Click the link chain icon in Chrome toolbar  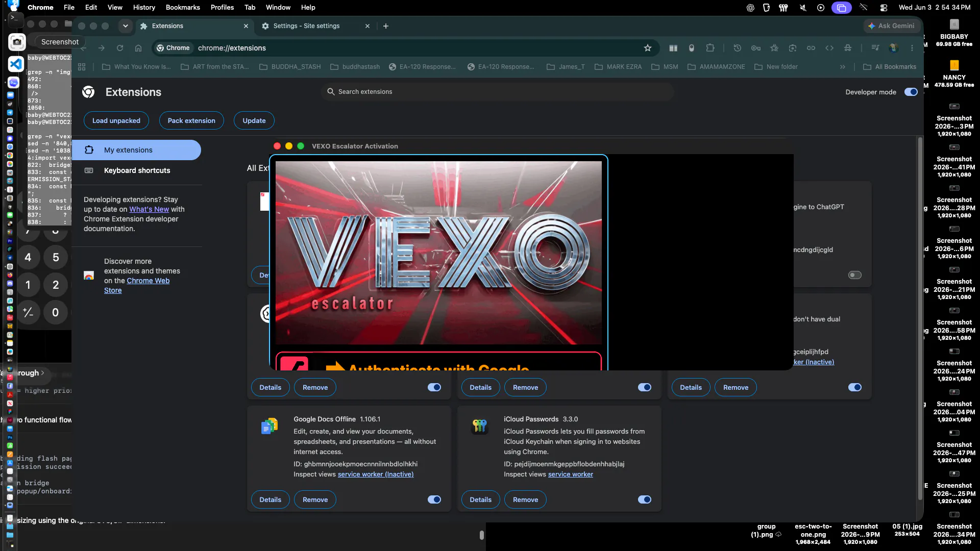(x=811, y=48)
